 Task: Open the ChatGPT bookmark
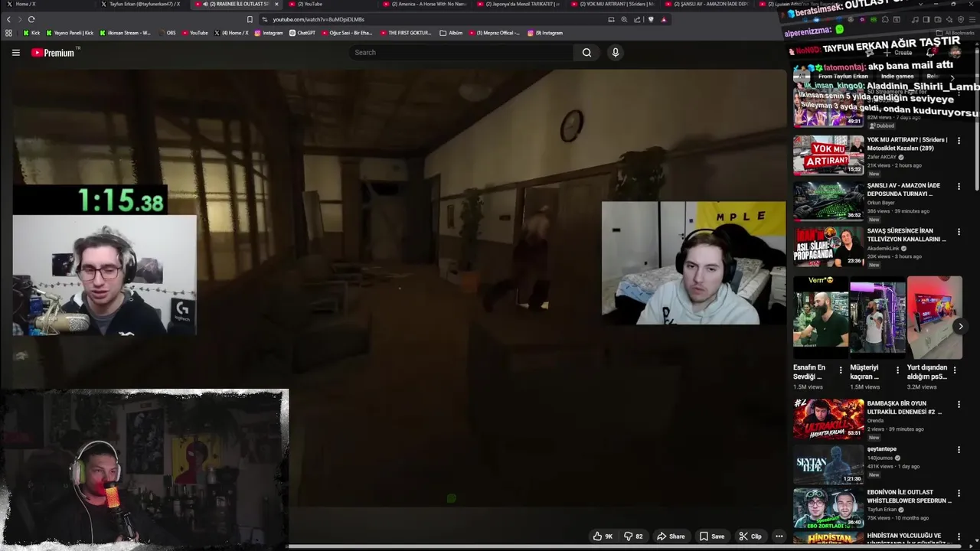pyautogui.click(x=302, y=33)
